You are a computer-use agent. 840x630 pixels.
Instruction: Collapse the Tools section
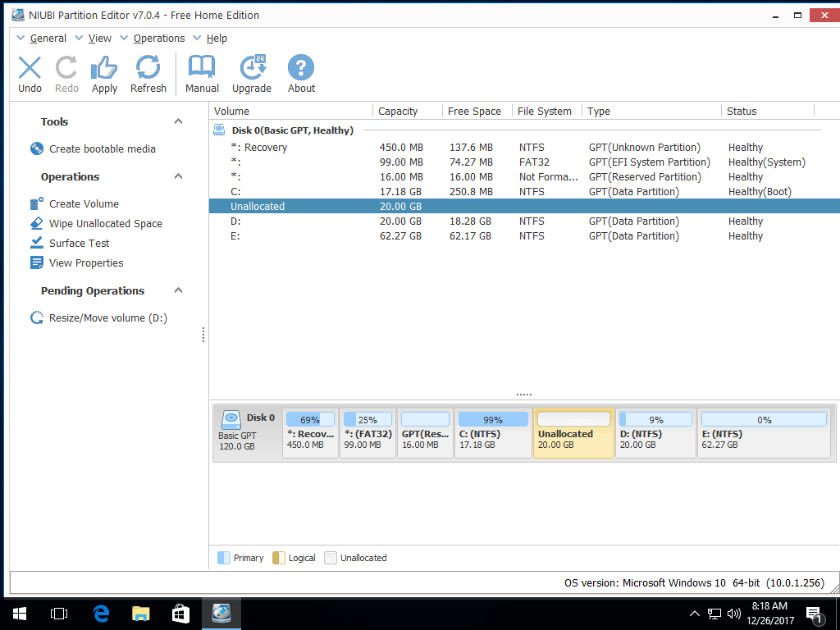[x=178, y=121]
